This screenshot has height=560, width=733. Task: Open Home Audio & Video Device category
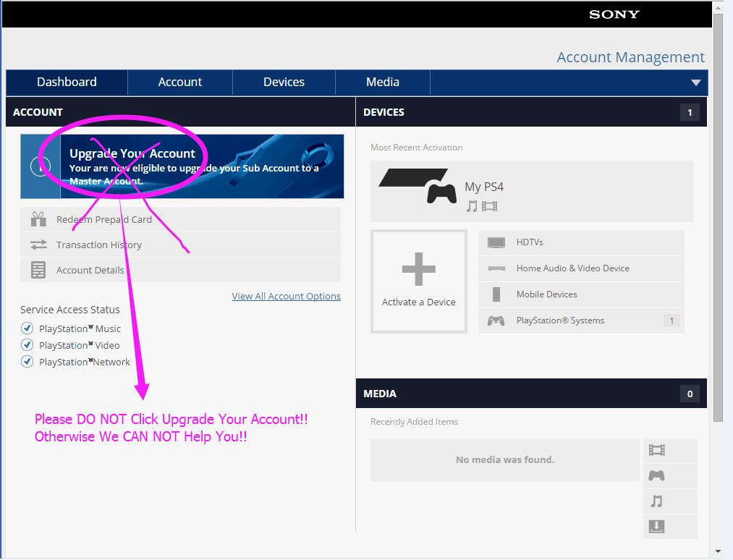coord(581,268)
